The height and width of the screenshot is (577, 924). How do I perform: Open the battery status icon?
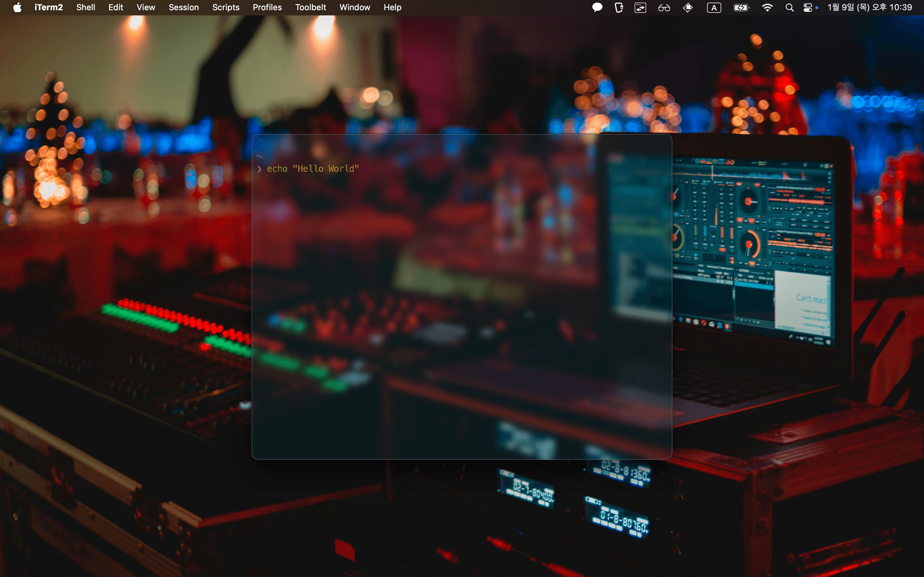tap(741, 8)
